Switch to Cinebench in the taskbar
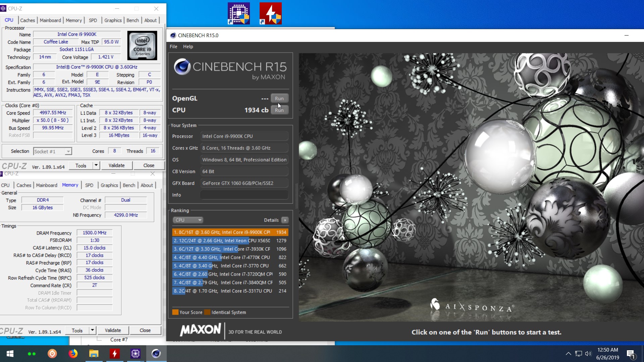Screen dimensions: 644x362 156,354
